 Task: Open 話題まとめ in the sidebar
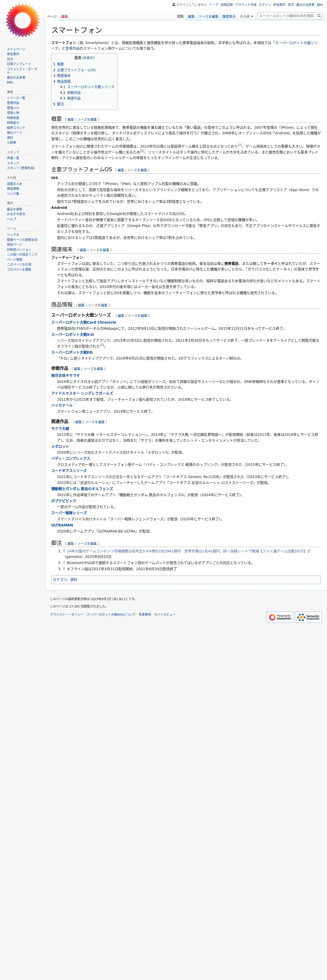(x=15, y=184)
